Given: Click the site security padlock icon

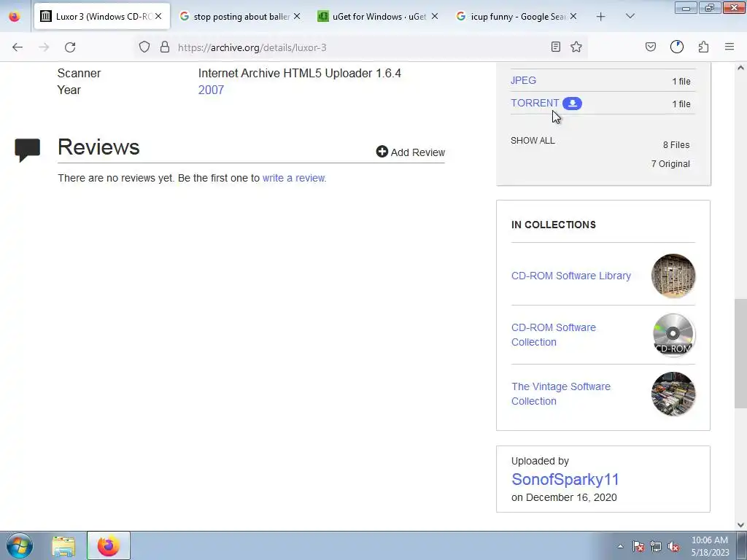Looking at the screenshot, I should tap(165, 47).
